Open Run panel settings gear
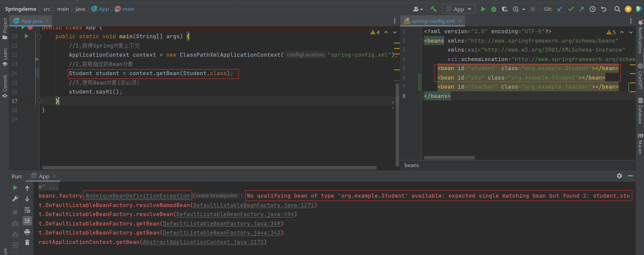644x255 pixels. [619, 176]
